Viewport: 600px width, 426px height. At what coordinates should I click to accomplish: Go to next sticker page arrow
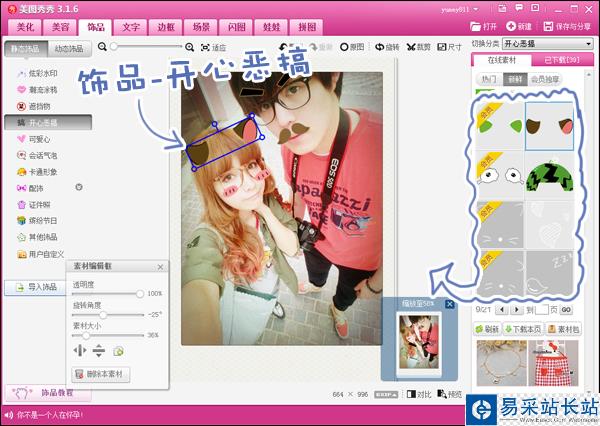(517, 309)
